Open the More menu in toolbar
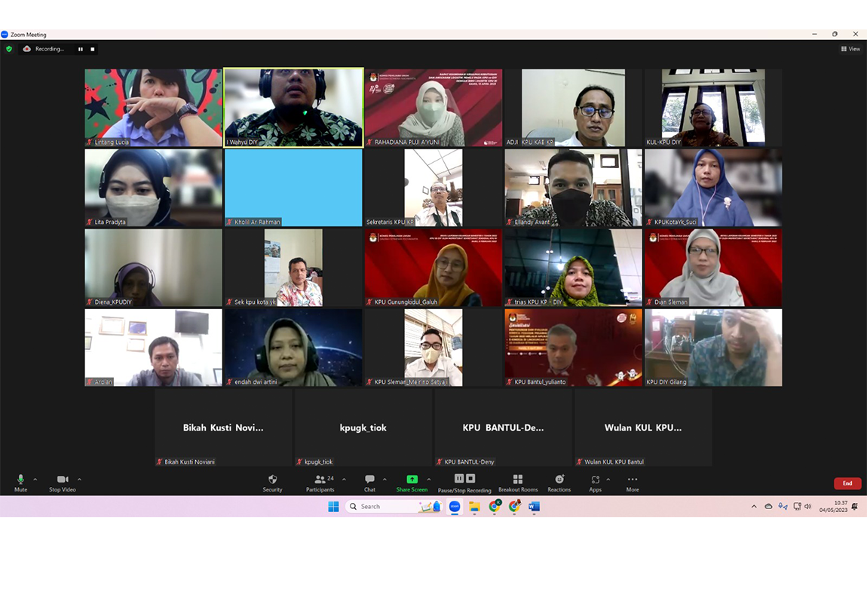The height and width of the screenshot is (616, 867). coord(632,480)
